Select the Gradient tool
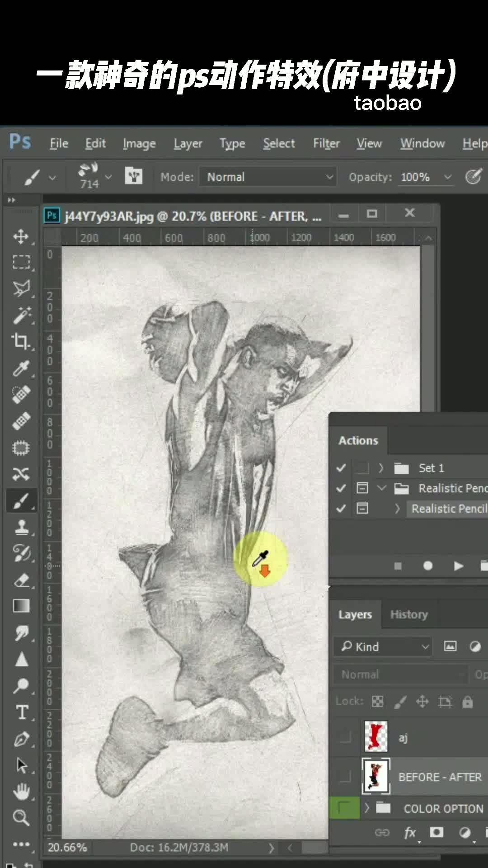The height and width of the screenshot is (868, 488). (21, 606)
